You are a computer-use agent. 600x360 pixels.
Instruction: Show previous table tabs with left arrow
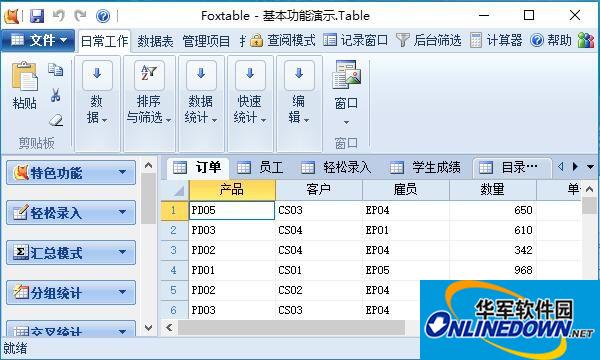tap(561, 167)
